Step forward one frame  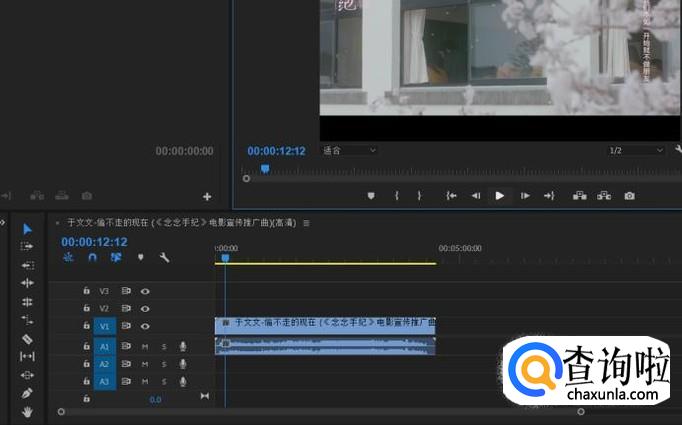525,196
